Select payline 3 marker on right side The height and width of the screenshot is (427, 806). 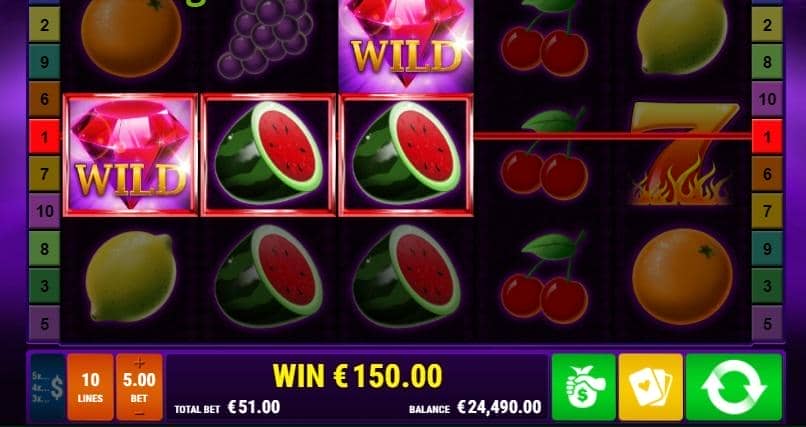pyautogui.click(x=767, y=286)
